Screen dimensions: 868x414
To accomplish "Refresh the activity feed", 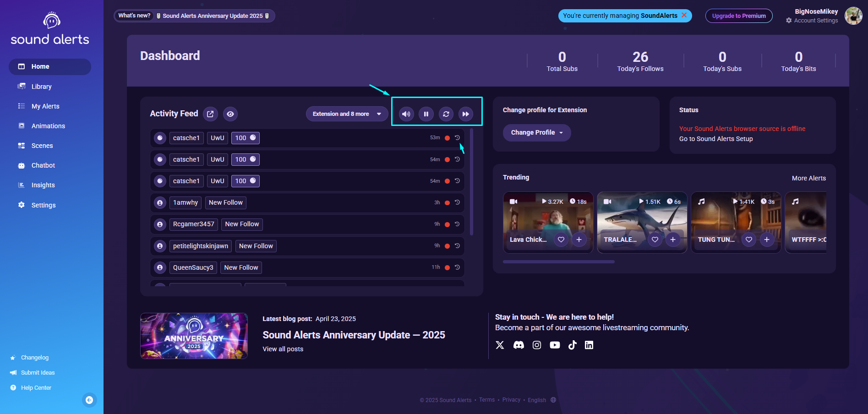I will coord(446,114).
